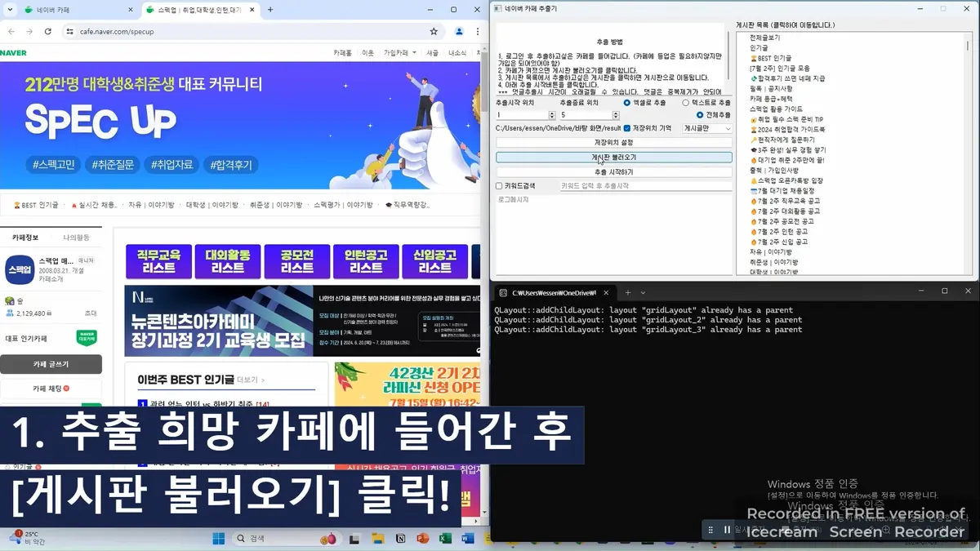Select BEST 인기글 in the board list

(x=770, y=58)
